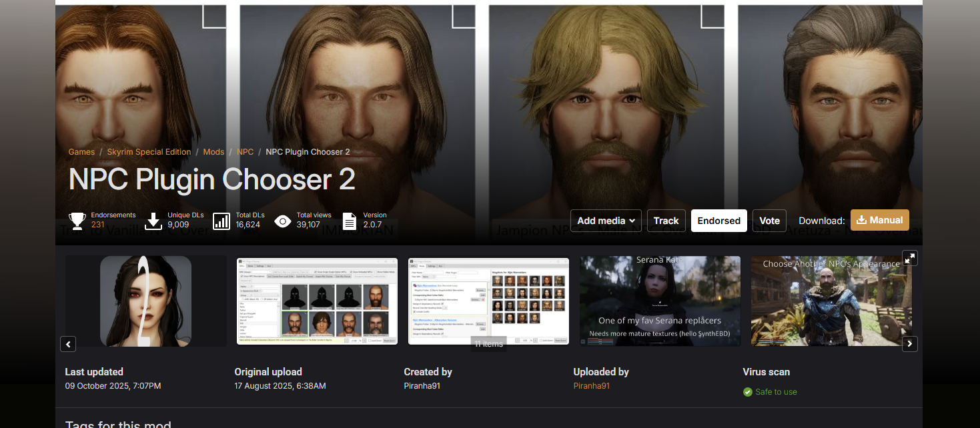Open uploader profile Piranha91 link
Screen dimensions: 980x428
click(x=592, y=386)
